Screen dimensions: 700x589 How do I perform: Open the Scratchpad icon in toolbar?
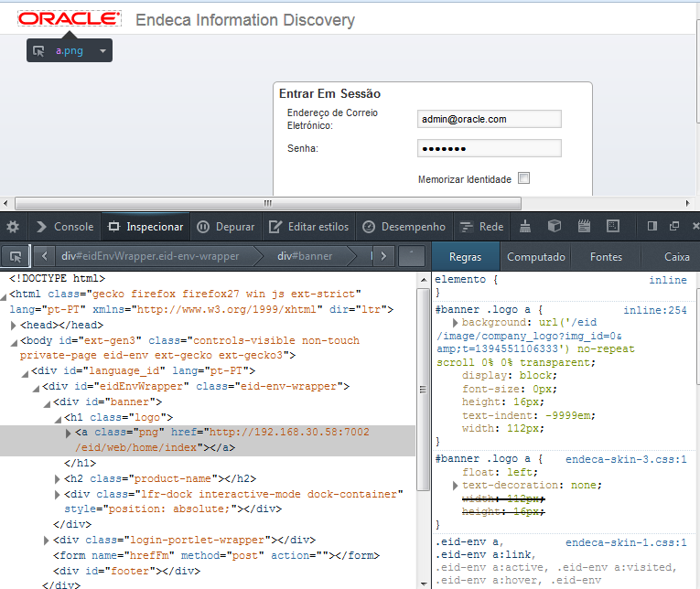tap(584, 227)
